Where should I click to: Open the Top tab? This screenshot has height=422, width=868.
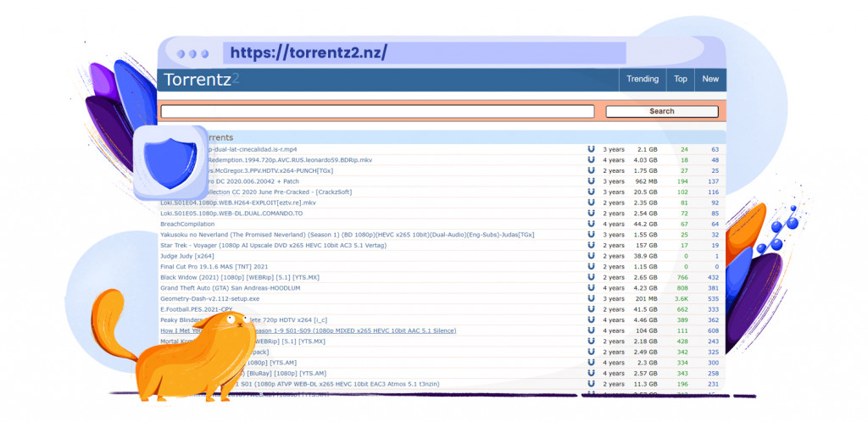click(681, 79)
